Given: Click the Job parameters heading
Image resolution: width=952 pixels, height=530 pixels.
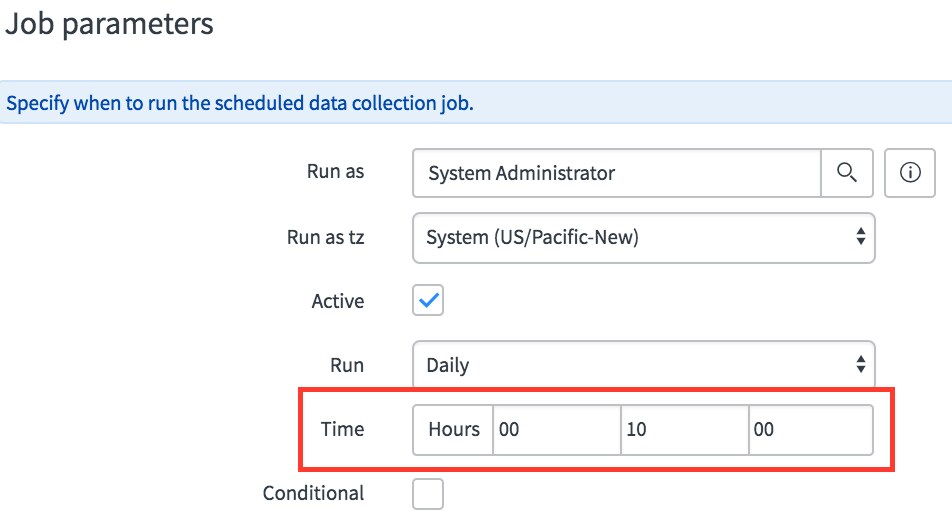Looking at the screenshot, I should [x=109, y=24].
